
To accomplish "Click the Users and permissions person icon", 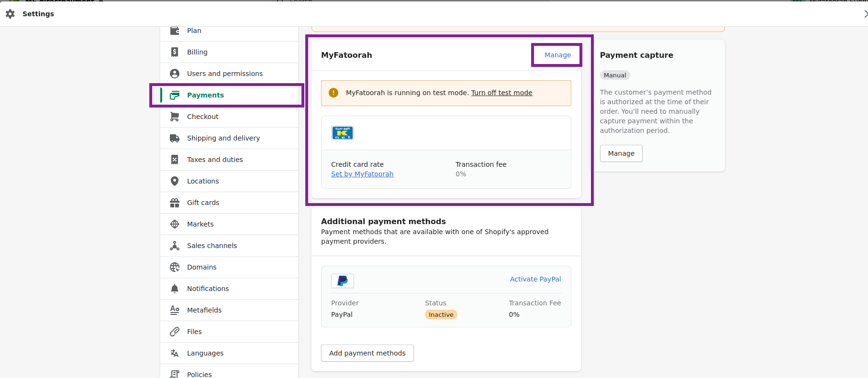I will tap(175, 74).
